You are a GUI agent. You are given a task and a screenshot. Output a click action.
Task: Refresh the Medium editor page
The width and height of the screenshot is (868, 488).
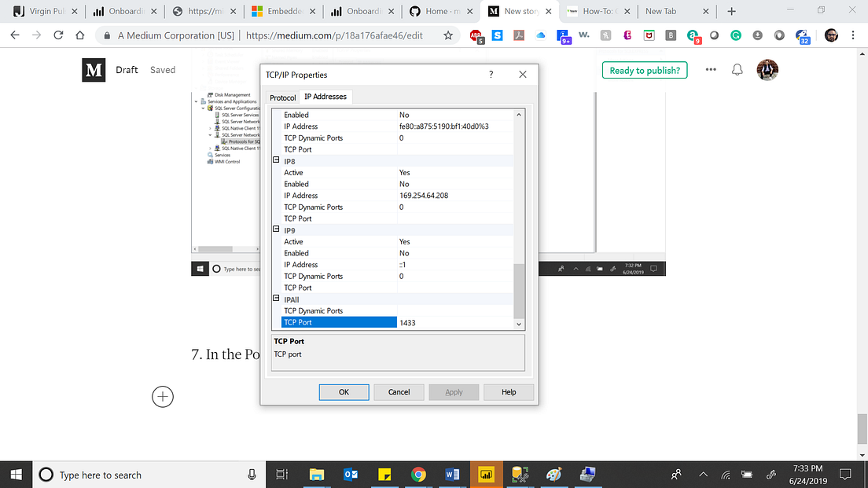click(x=57, y=35)
